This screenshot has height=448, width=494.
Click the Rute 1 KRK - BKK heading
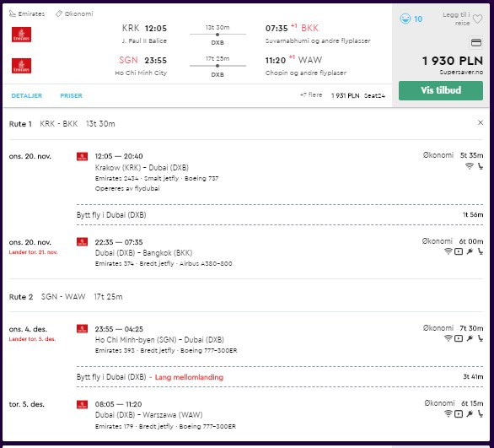62,124
